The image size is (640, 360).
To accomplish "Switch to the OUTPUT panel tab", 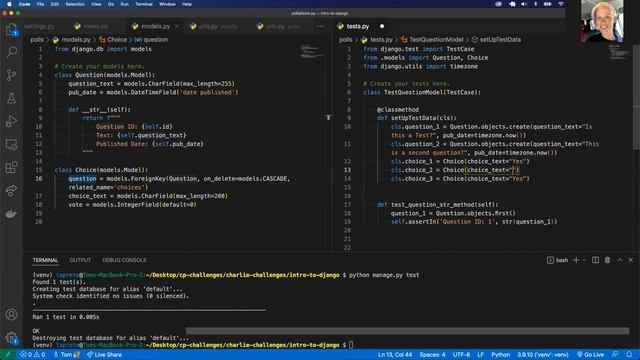I will 80,260.
